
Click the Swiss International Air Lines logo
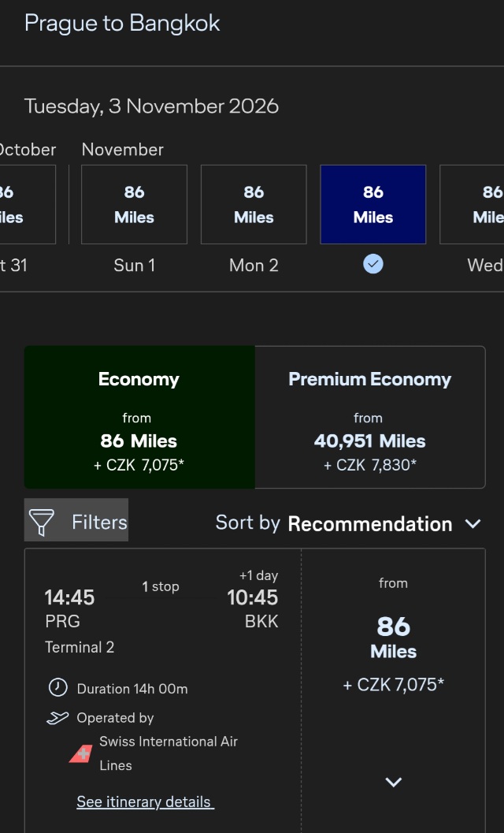pyautogui.click(x=81, y=753)
